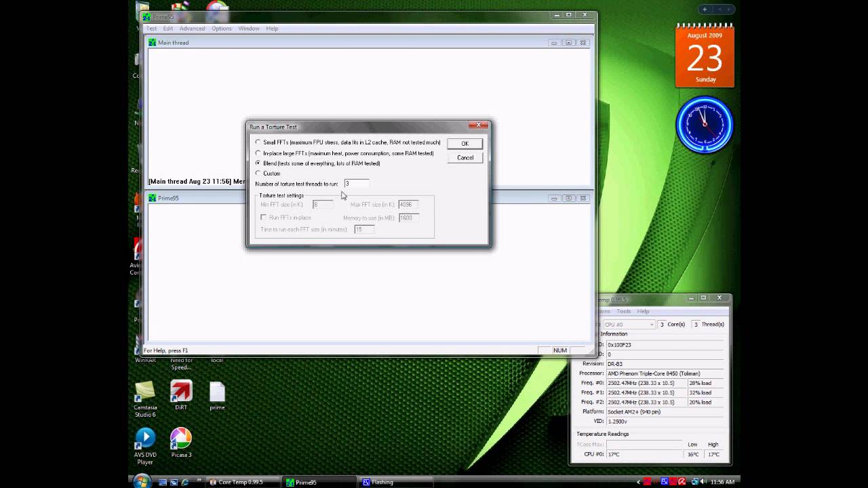This screenshot has height=488, width=868.
Task: Click the time per FFT size field
Action: pyautogui.click(x=364, y=229)
